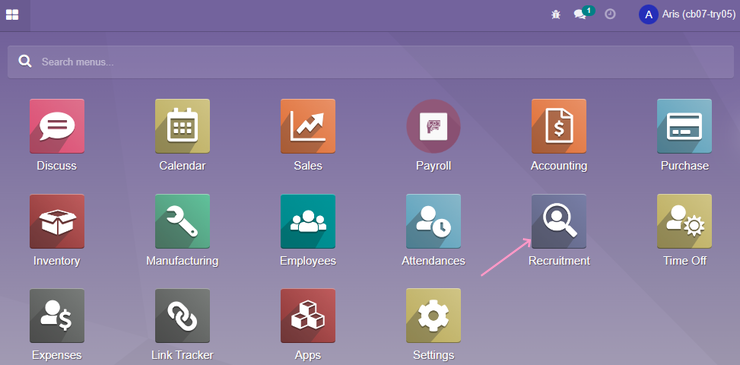Image resolution: width=740 pixels, height=365 pixels.
Task: Open the Accounting app icon
Action: (559, 126)
